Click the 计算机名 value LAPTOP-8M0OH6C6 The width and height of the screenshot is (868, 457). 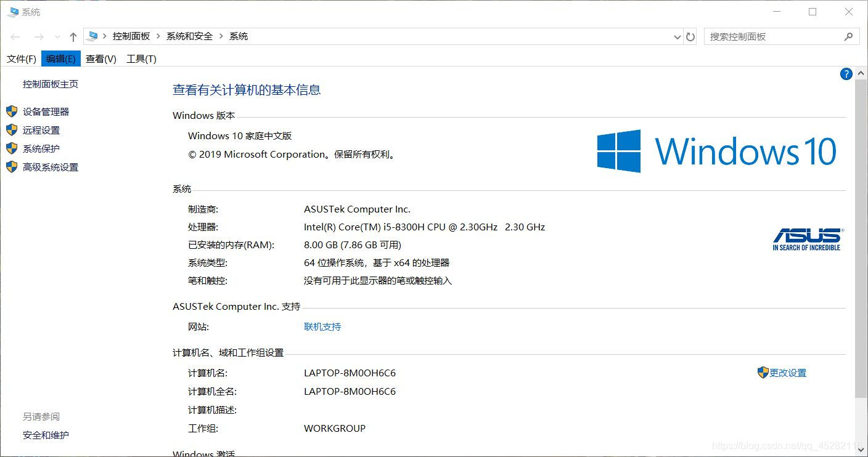click(350, 373)
